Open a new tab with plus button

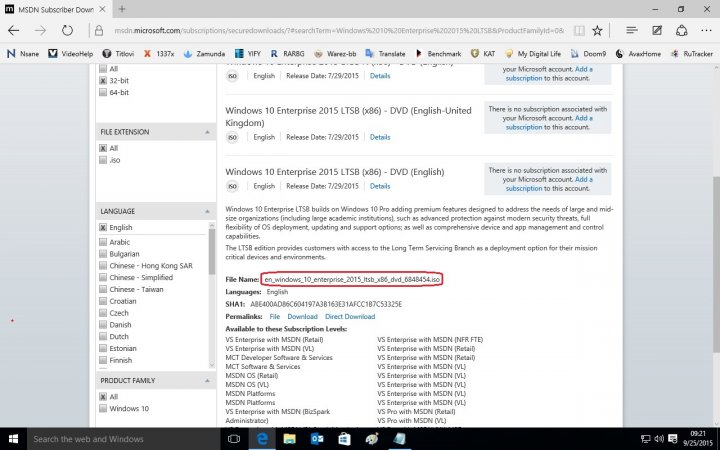coord(122,9)
